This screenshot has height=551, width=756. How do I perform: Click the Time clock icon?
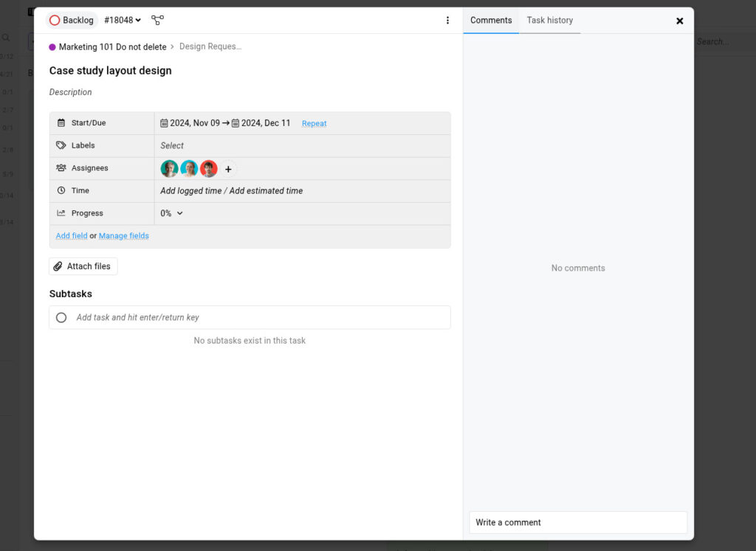[61, 190]
